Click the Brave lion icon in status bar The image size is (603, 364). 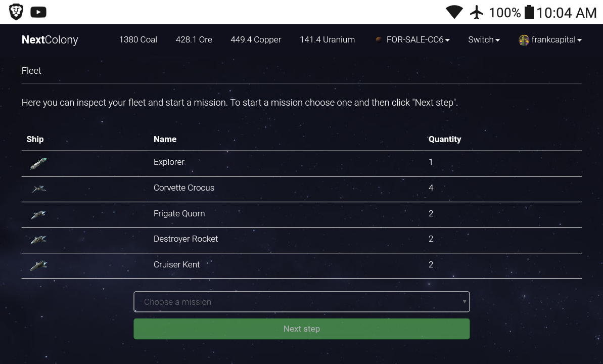[x=16, y=12]
